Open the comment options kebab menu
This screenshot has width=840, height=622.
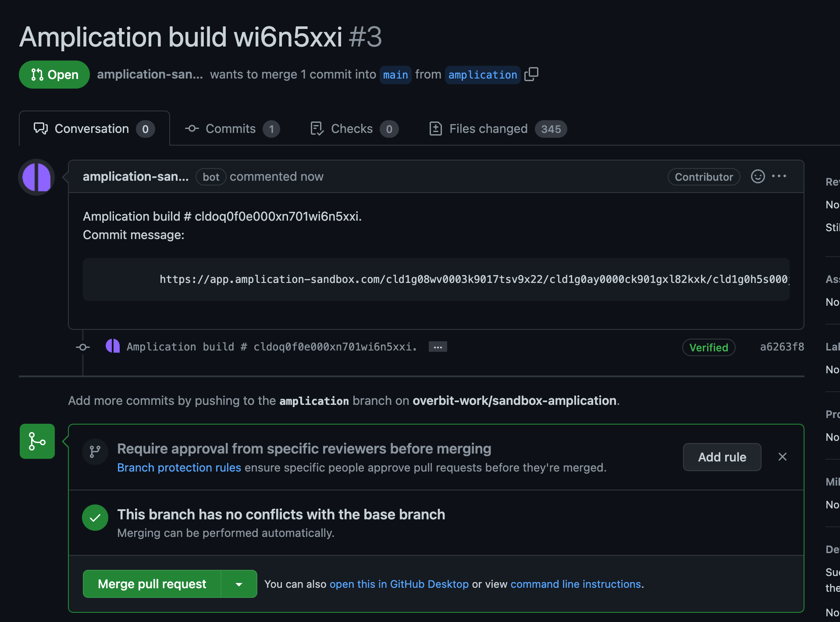coord(779,176)
